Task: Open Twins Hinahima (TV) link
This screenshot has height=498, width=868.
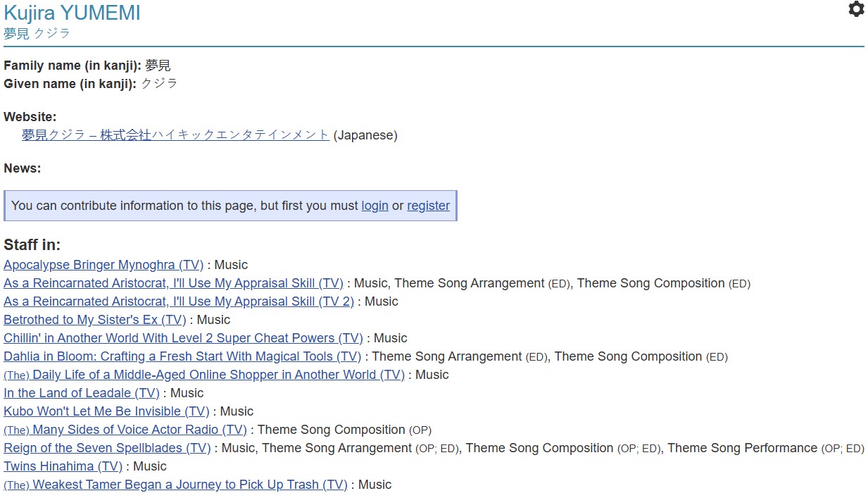Action: tap(63, 466)
